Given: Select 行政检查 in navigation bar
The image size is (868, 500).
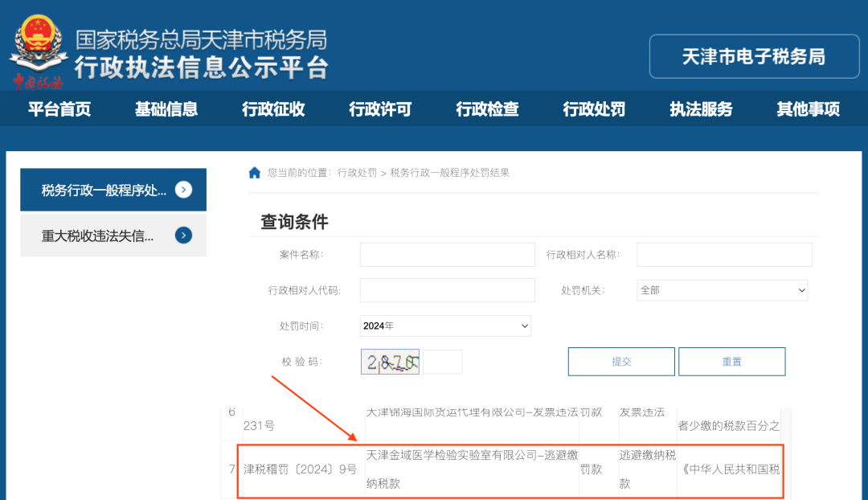Looking at the screenshot, I should pos(487,109).
